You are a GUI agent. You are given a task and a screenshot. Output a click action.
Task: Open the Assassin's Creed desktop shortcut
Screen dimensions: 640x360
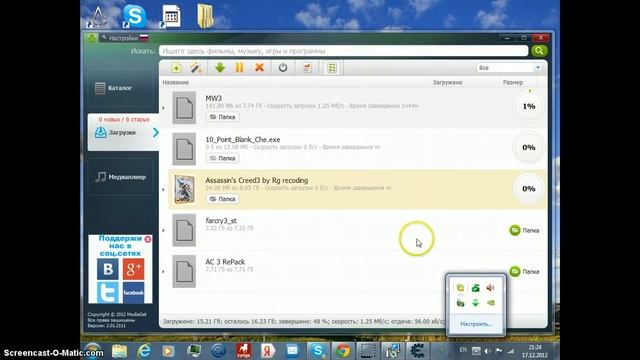click(98, 16)
